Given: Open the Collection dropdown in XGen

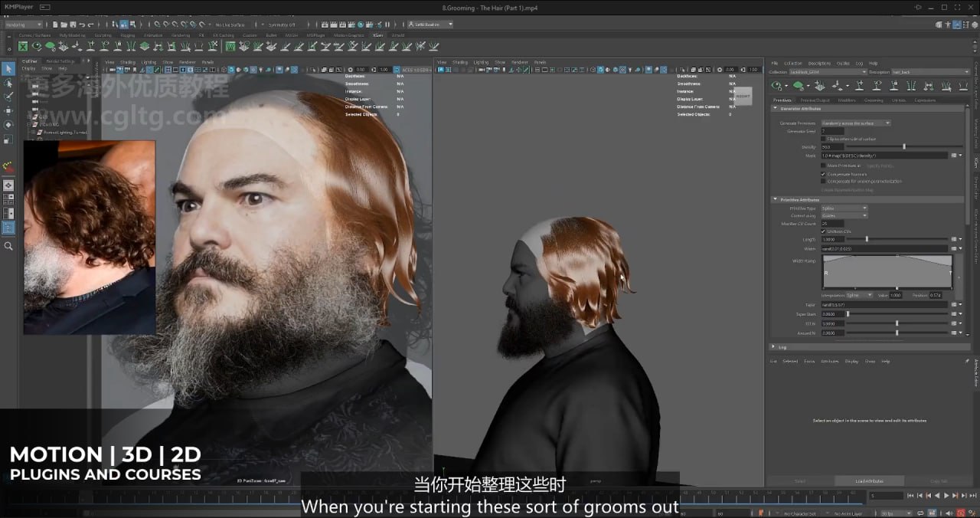Looking at the screenshot, I should [828, 72].
